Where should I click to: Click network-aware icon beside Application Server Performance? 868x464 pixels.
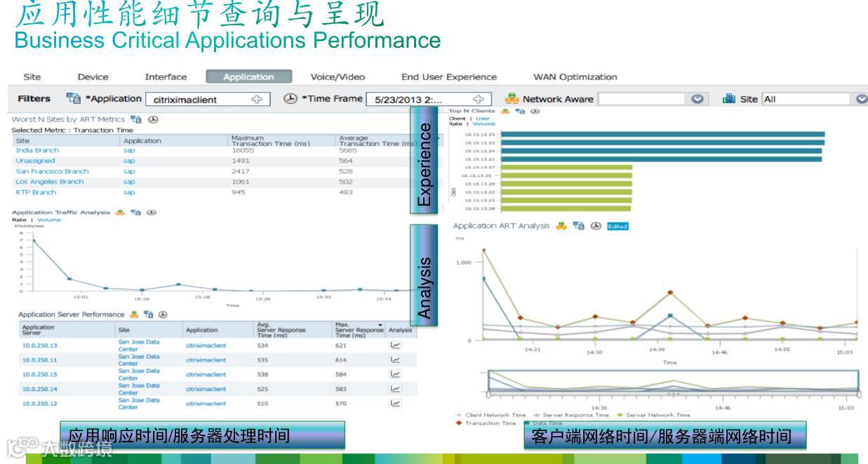click(134, 314)
